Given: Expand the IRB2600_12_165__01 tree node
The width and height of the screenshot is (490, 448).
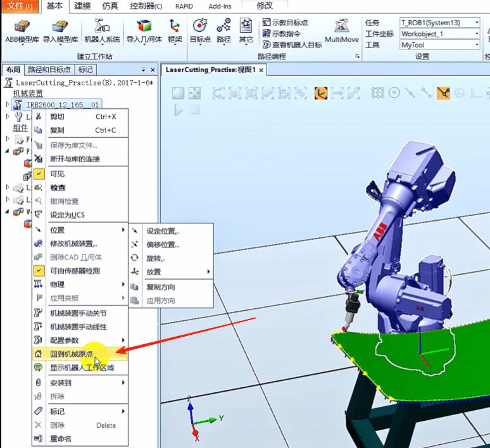Looking at the screenshot, I should click(x=8, y=104).
